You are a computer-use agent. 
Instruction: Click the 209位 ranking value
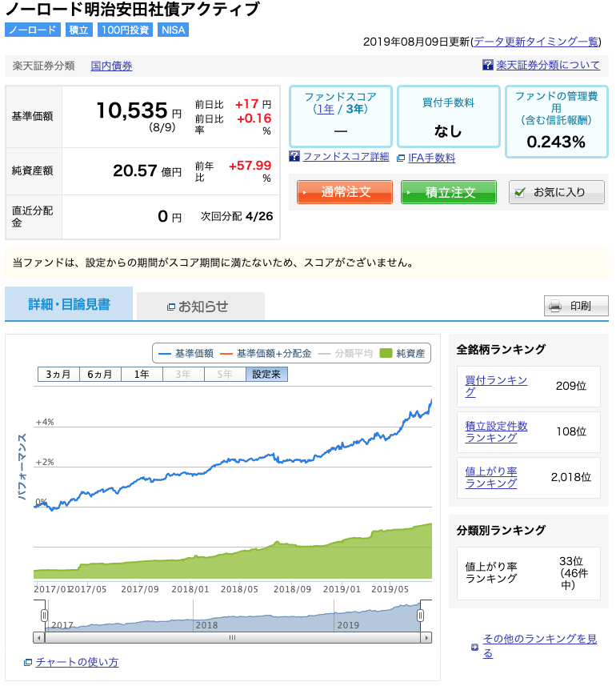click(x=571, y=387)
